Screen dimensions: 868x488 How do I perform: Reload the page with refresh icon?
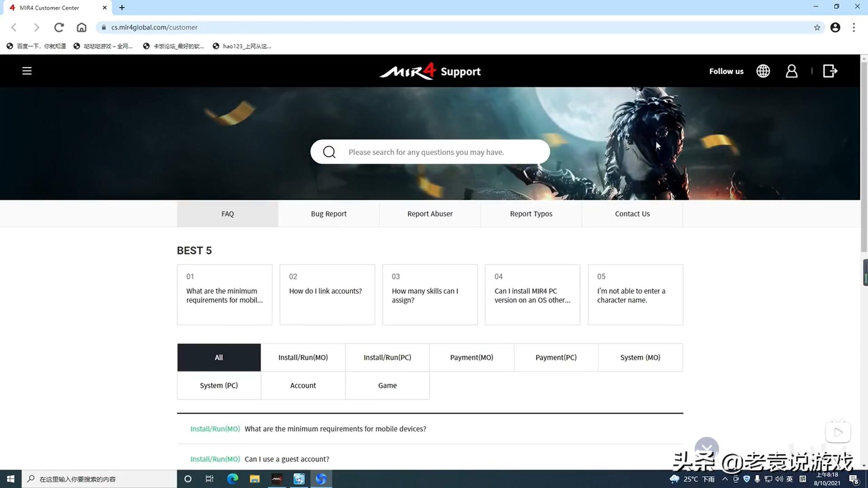(59, 28)
